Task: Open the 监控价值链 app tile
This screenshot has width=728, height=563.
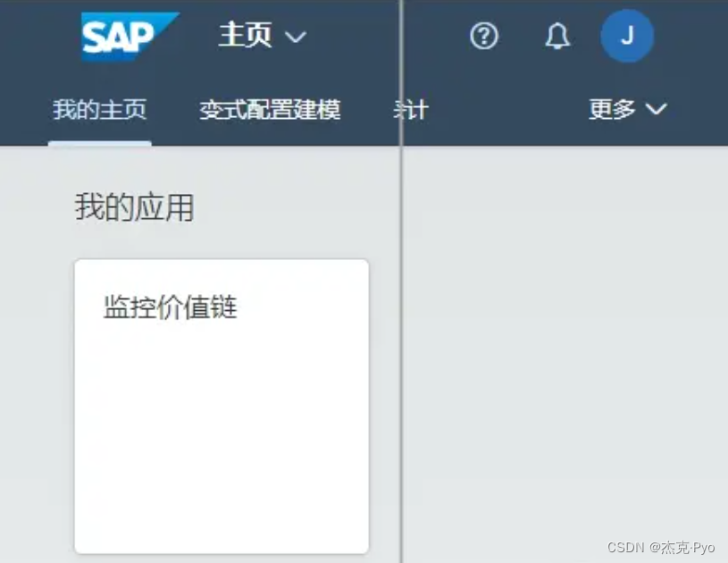Action: coord(222,407)
